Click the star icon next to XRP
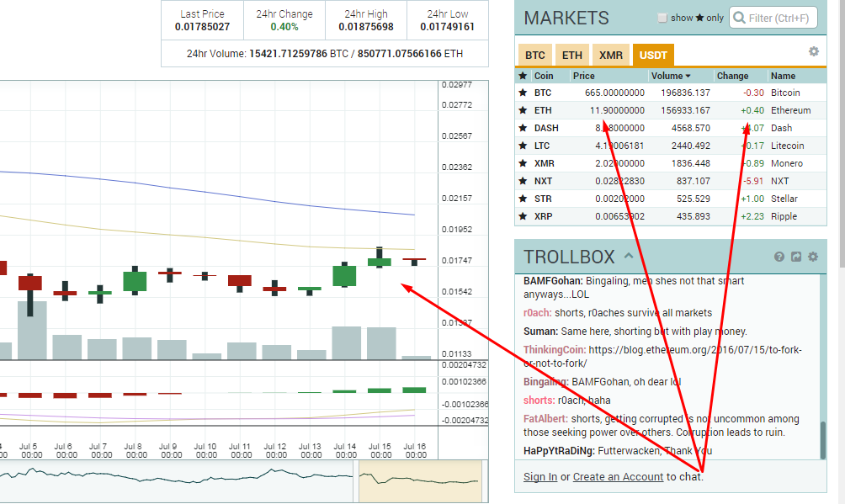 click(x=523, y=216)
